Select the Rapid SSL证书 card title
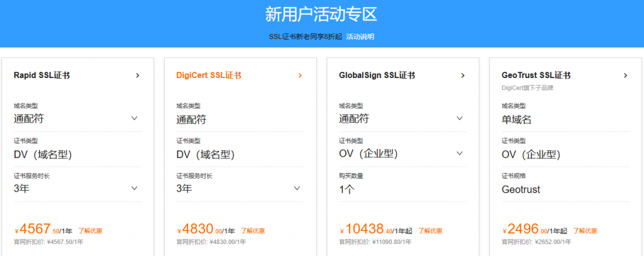644x256 pixels. 42,75
